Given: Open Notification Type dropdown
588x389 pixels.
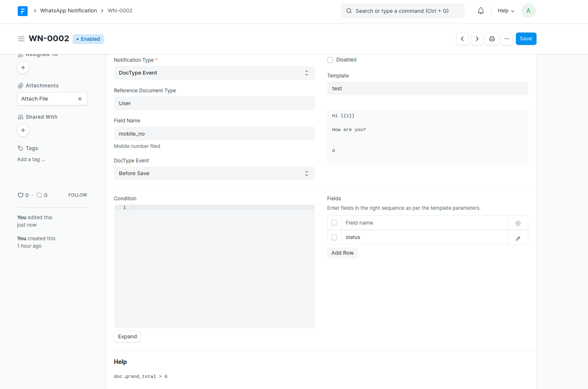Looking at the screenshot, I should [x=214, y=73].
